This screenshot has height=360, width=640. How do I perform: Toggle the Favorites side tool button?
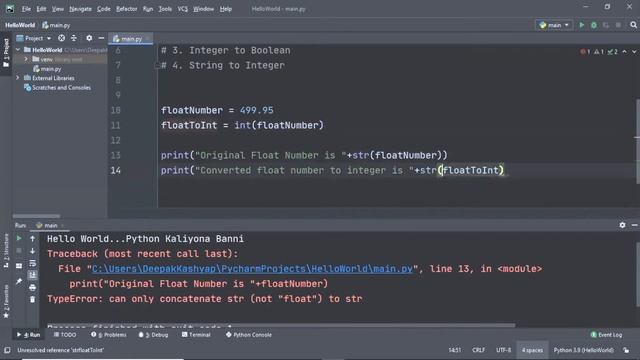click(x=6, y=301)
